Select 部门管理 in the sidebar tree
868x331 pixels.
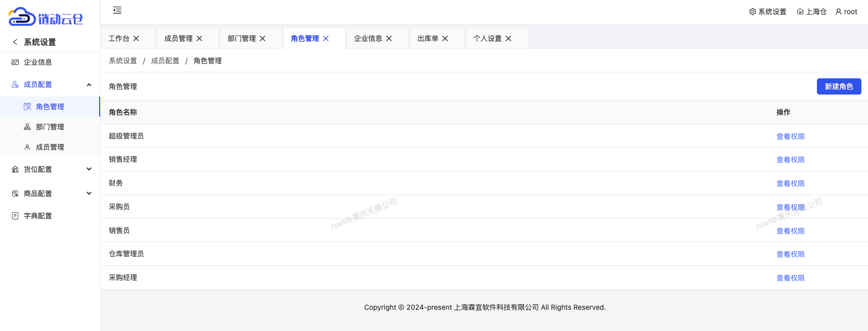coord(50,127)
